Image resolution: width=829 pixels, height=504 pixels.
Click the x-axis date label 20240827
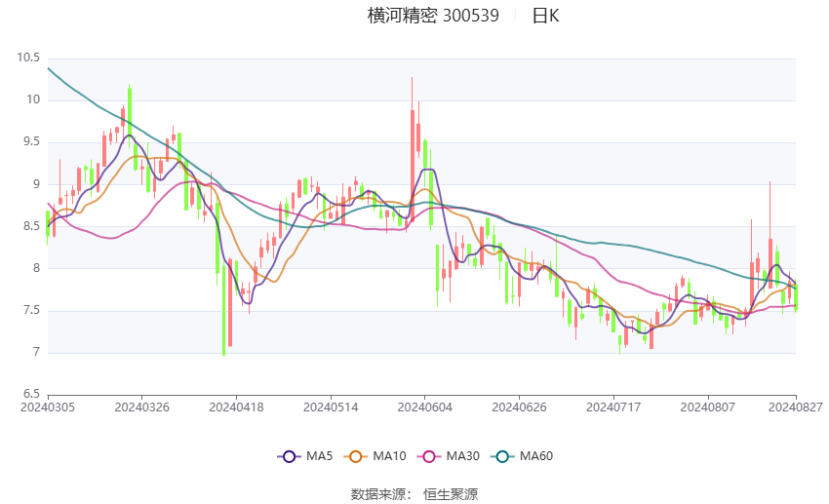click(x=796, y=407)
